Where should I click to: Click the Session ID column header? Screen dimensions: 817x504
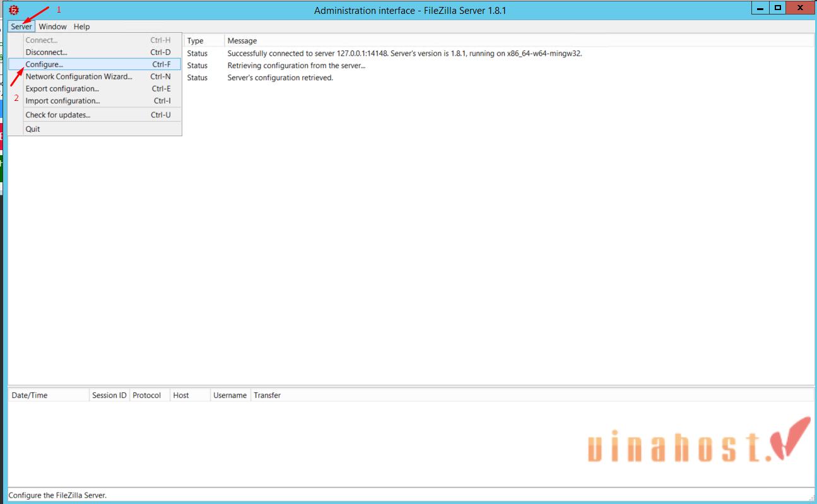click(x=109, y=395)
